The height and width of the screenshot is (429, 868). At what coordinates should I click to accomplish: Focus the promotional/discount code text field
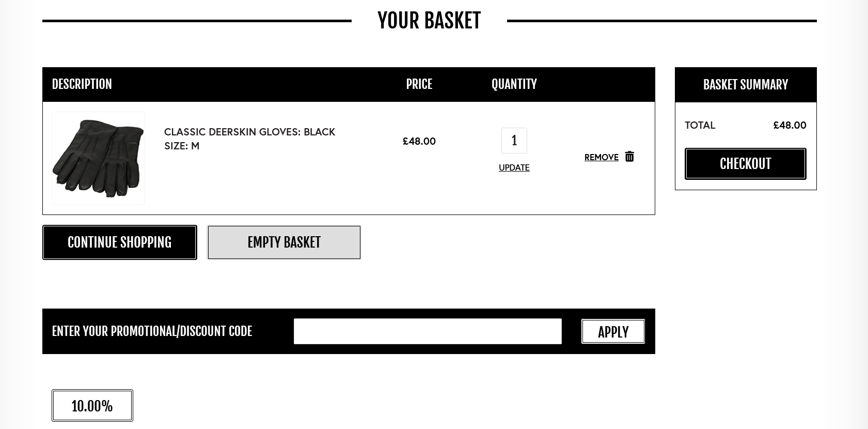(x=428, y=331)
